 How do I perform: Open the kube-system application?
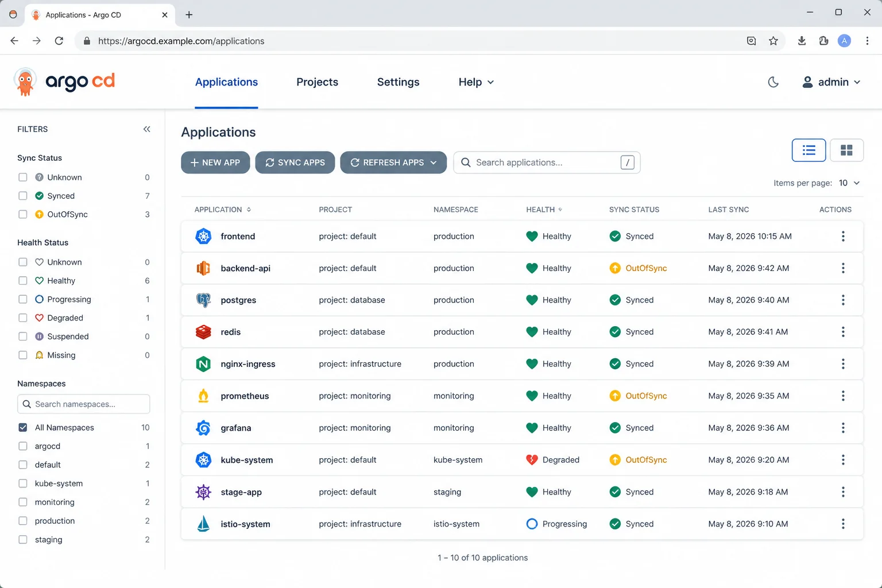[x=246, y=460]
